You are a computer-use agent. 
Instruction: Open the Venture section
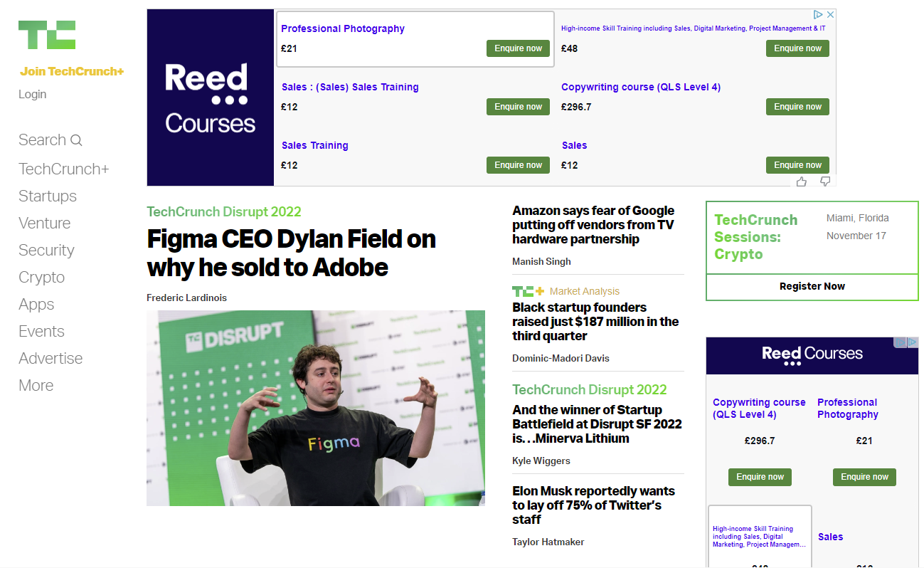pyautogui.click(x=45, y=223)
